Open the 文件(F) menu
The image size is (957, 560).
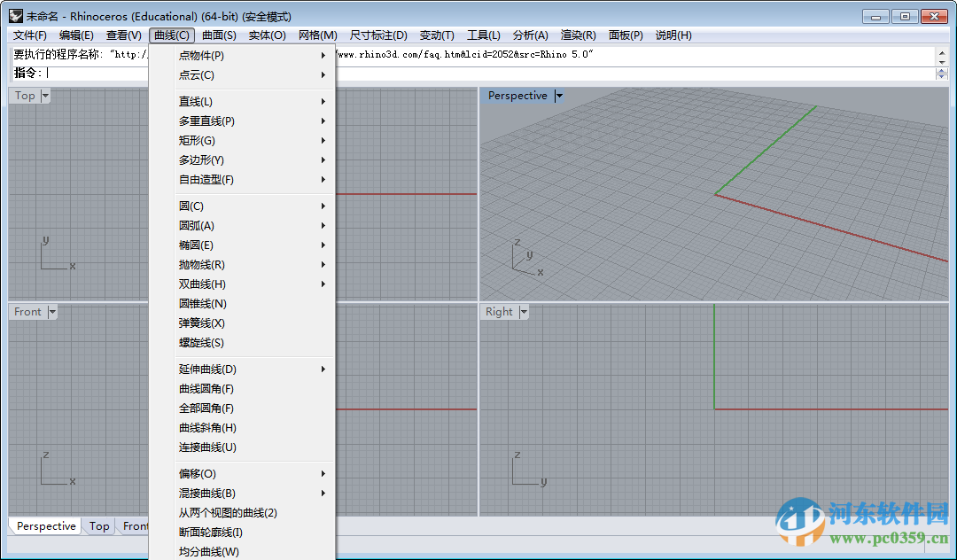tap(30, 35)
